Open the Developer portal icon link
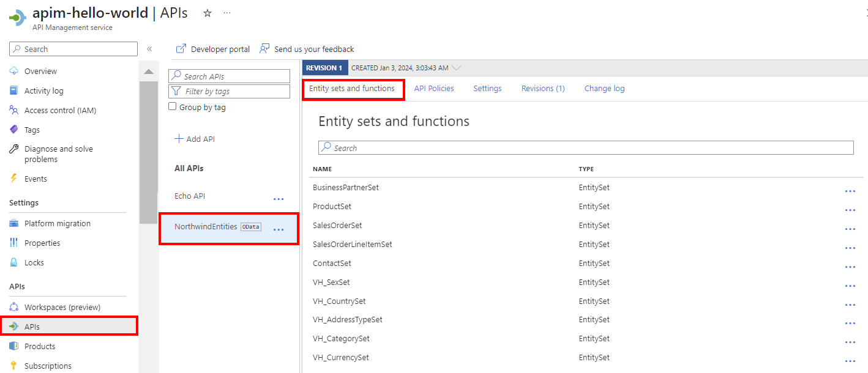 point(181,49)
